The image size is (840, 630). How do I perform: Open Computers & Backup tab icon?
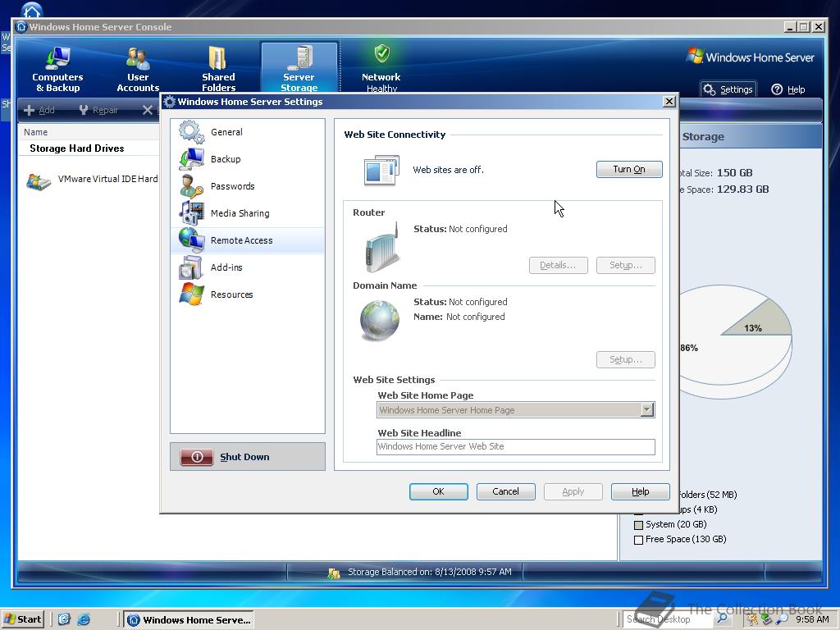coord(57,58)
